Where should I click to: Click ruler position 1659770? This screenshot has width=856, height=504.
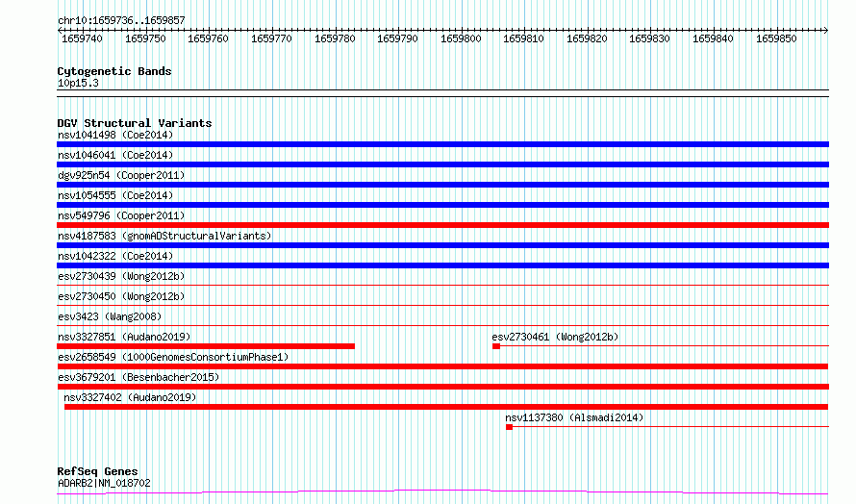pos(271,38)
